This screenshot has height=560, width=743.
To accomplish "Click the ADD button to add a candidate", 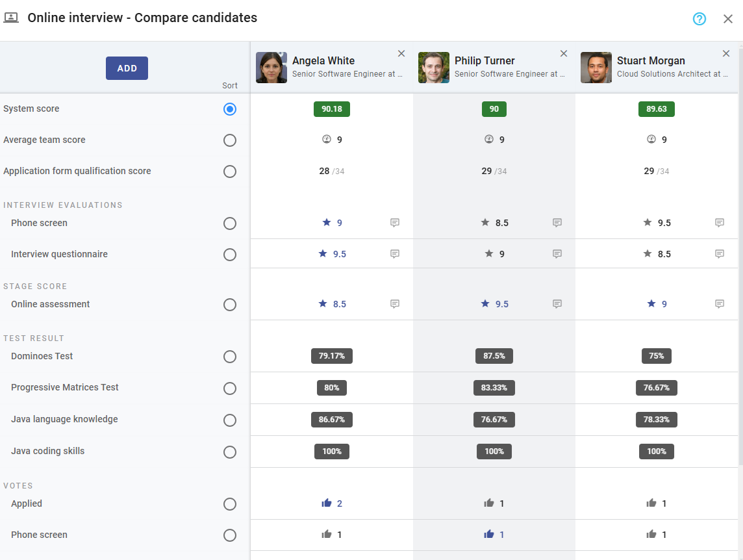I will point(127,68).
